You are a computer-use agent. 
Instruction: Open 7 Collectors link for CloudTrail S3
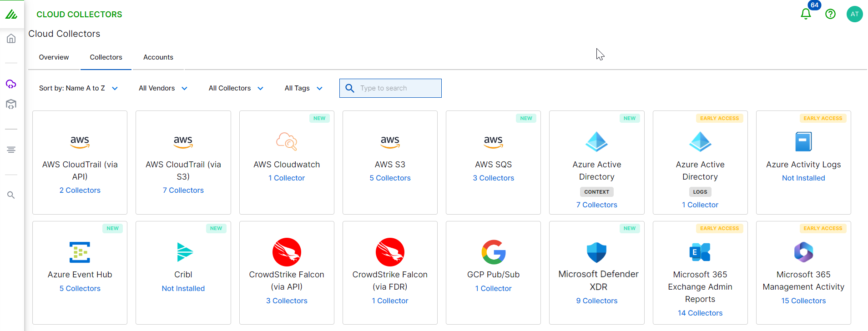click(x=183, y=190)
